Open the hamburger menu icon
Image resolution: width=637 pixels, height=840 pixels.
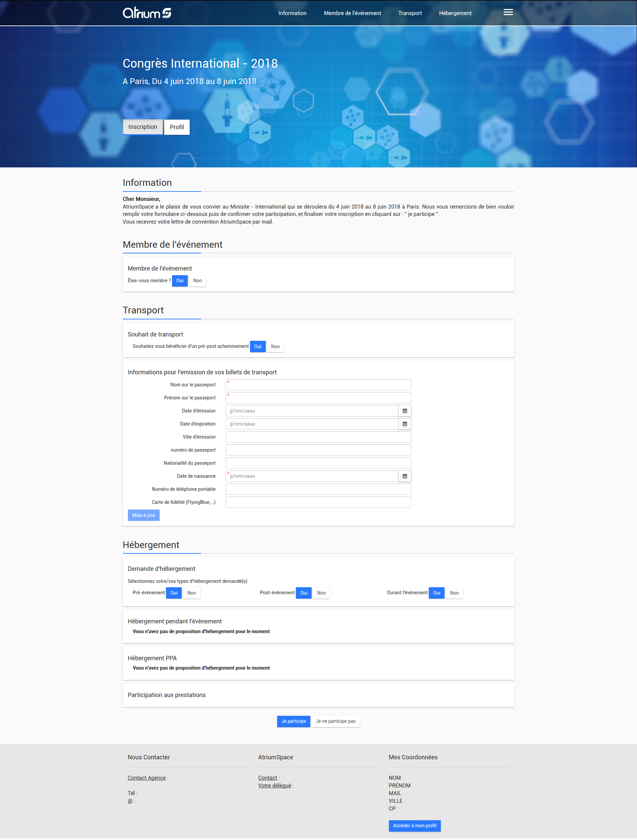(508, 12)
